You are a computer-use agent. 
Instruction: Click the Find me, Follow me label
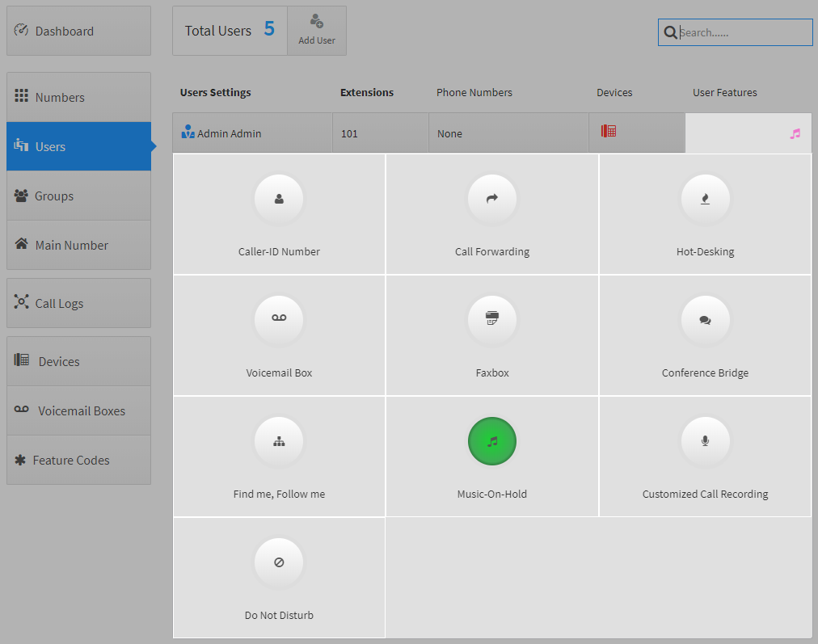point(279,494)
